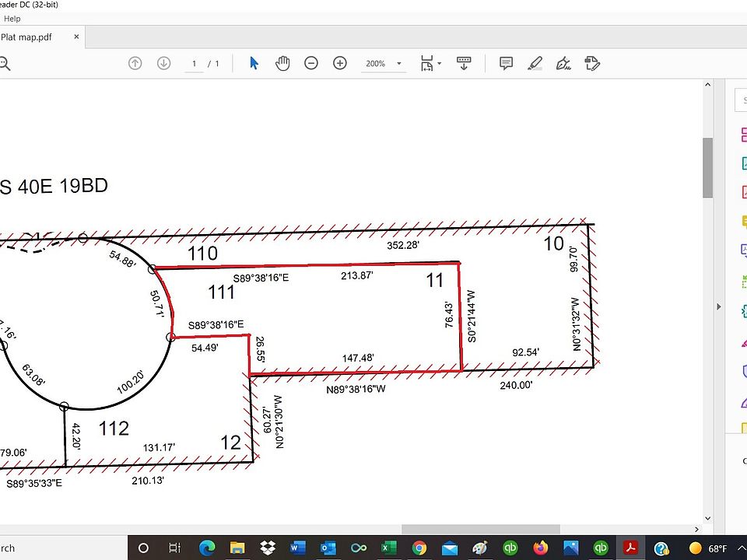Click the last toolbar icon after Sign

[x=592, y=63]
